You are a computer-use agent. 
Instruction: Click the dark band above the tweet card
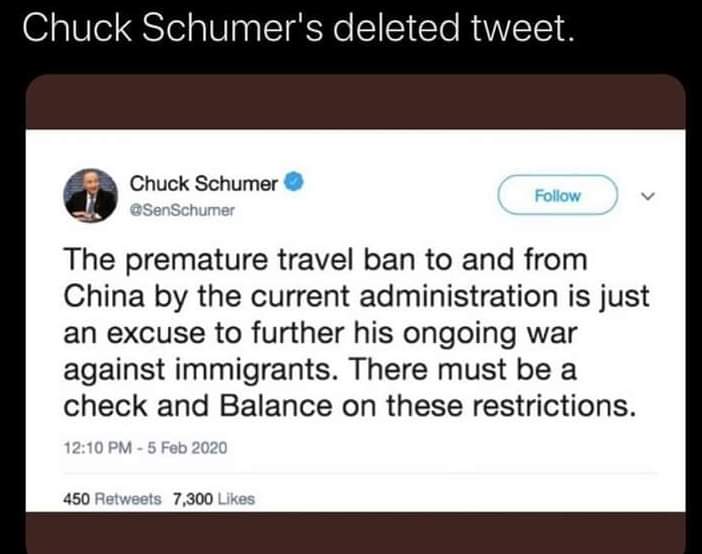351,101
